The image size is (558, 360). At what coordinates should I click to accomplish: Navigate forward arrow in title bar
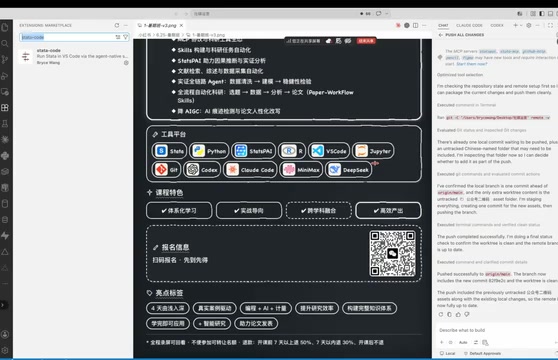[185, 14]
